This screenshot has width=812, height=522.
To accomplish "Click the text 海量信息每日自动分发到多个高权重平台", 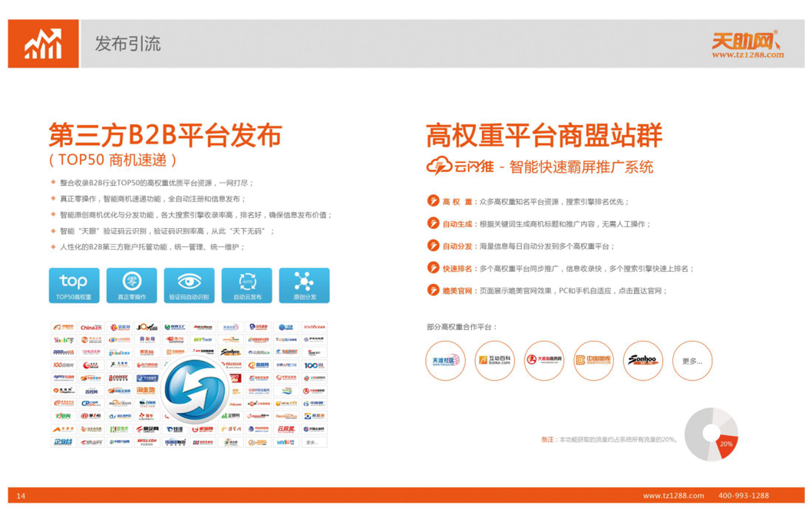I will point(545,246).
